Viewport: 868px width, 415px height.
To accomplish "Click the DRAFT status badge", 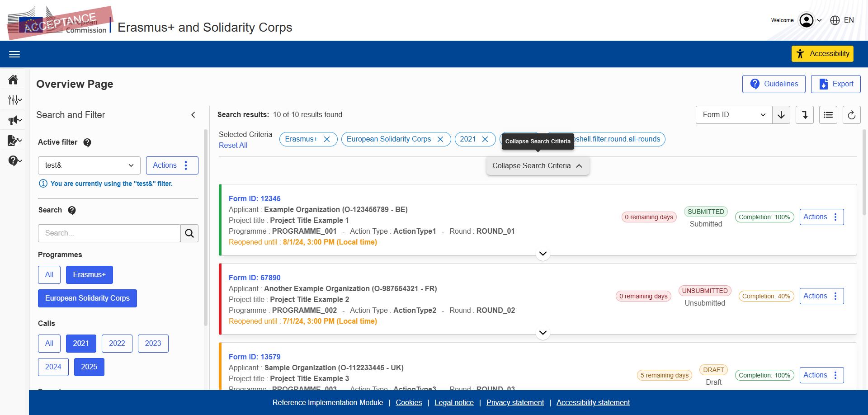I will (x=713, y=370).
